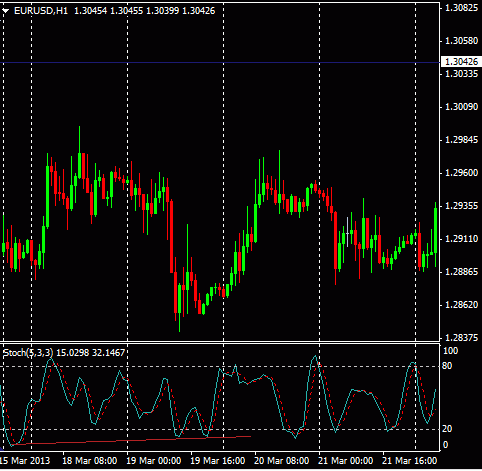Click the 1.28375 price at scale bottom
The image size is (482, 471).
(462, 338)
